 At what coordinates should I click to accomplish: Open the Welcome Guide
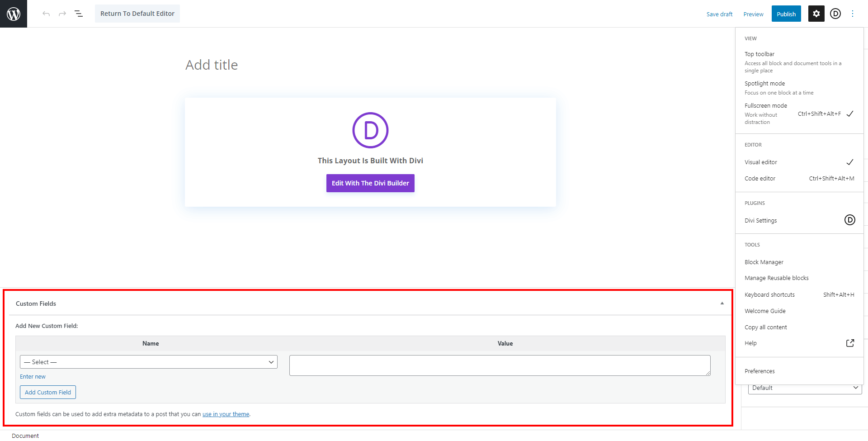pyautogui.click(x=799, y=311)
